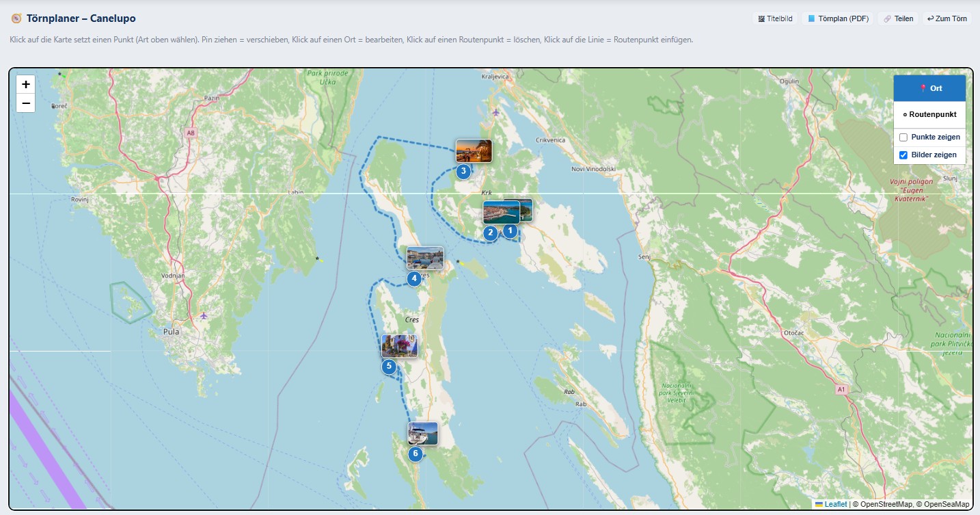Export the Törnplan as PDF

tap(839, 18)
